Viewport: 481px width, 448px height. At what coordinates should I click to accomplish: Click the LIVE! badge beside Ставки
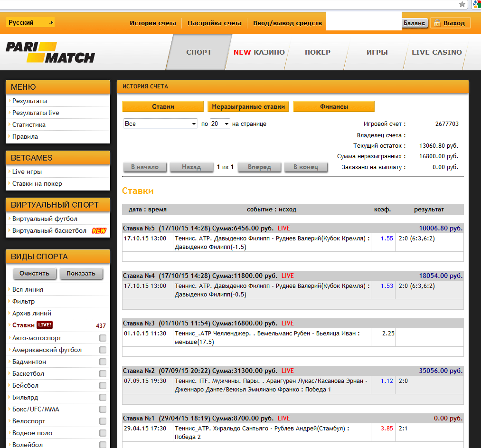tap(44, 325)
